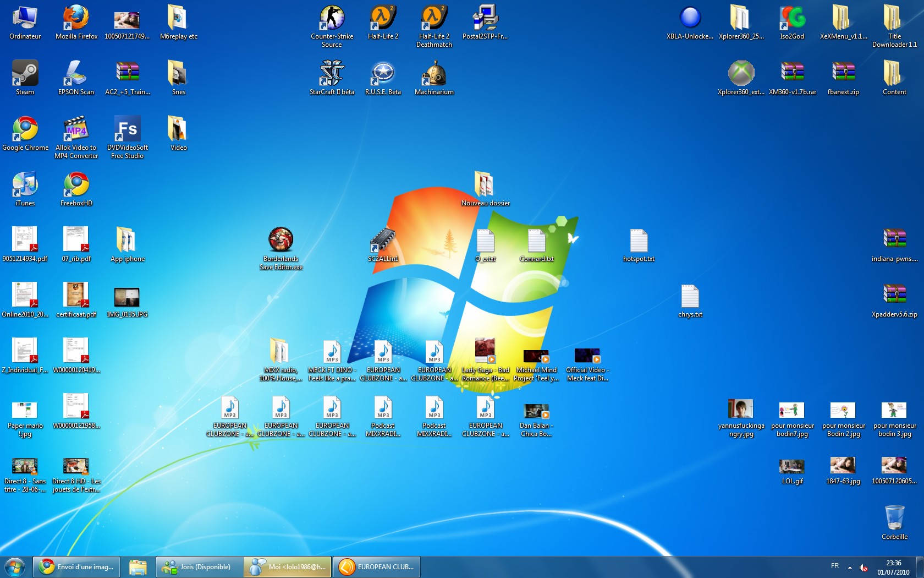Select Xpadderv5.6.zip archive

point(894,301)
